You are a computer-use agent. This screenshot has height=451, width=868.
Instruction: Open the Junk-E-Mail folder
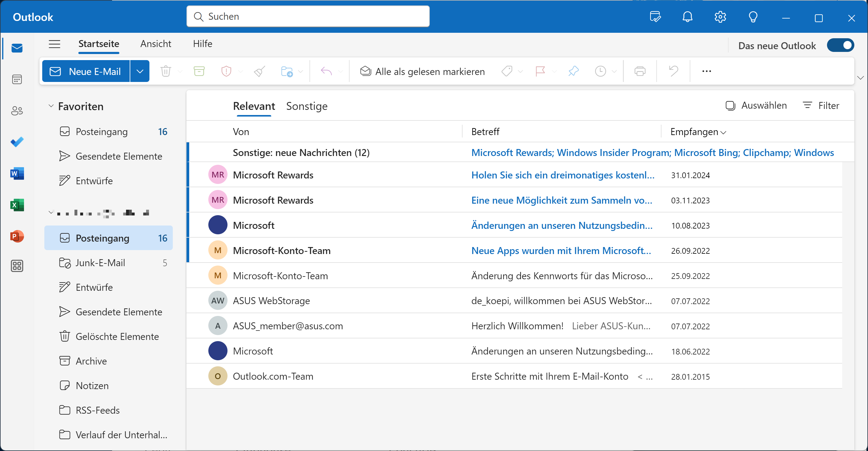[100, 263]
